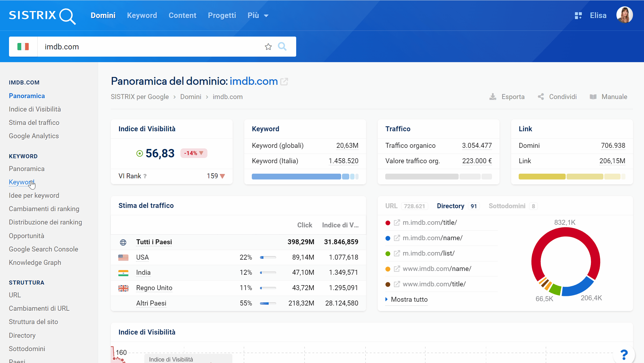Click the USA flag icon

(x=123, y=257)
